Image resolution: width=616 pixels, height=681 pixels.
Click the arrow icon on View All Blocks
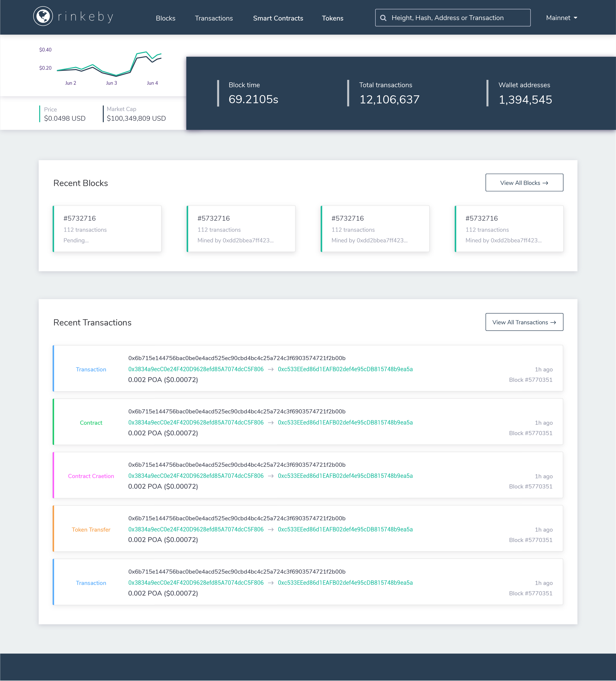pos(545,183)
